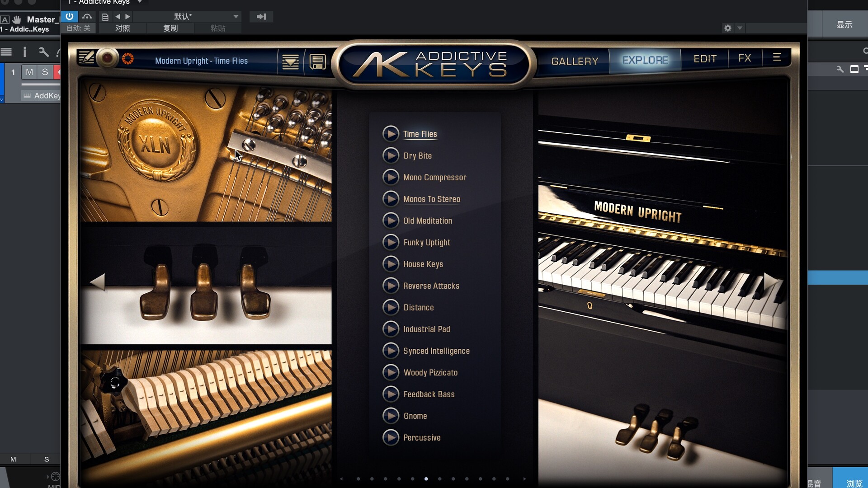Open the 显示 view tab

(x=844, y=25)
